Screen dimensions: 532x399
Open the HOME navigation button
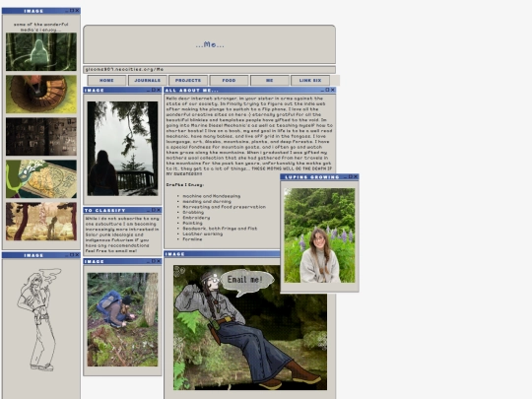click(106, 81)
